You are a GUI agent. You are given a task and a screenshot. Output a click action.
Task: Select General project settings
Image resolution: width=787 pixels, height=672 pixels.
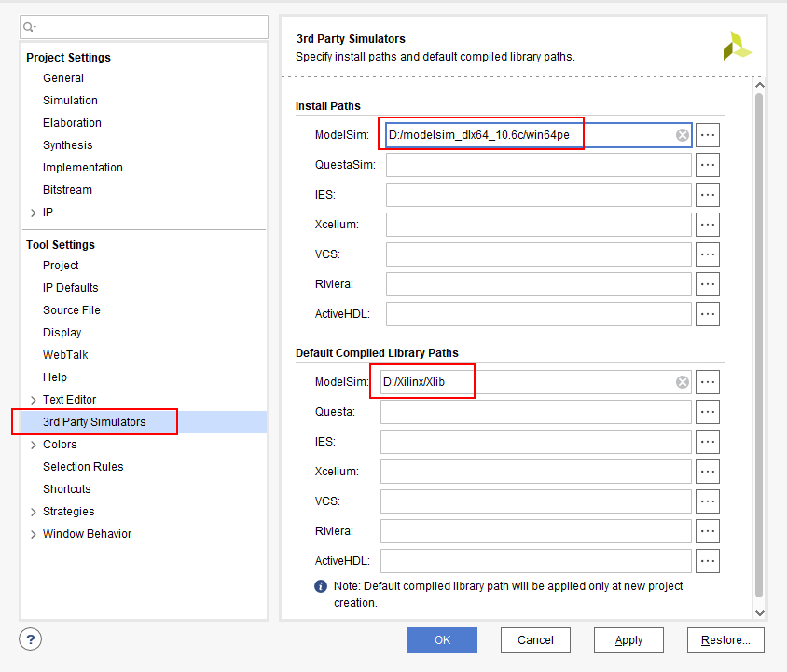63,78
